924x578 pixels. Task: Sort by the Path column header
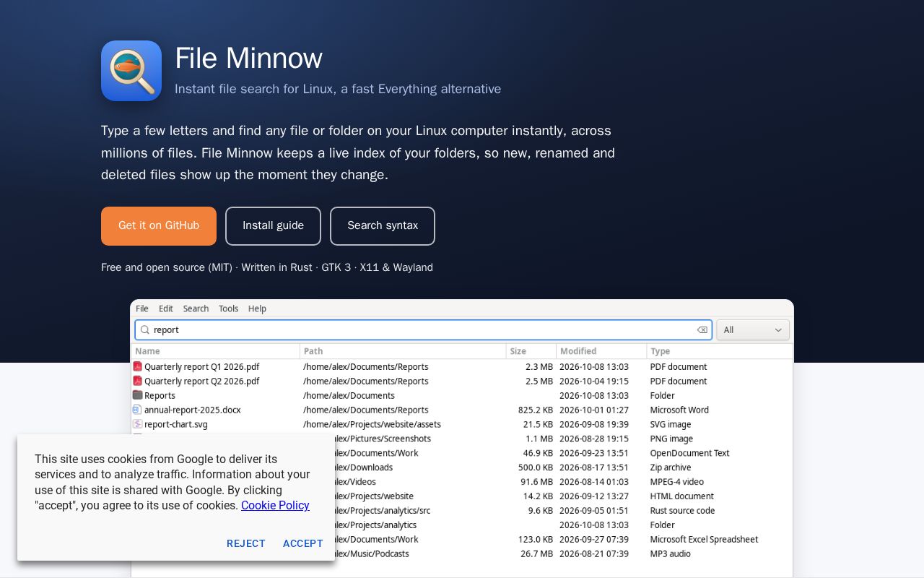click(403, 351)
